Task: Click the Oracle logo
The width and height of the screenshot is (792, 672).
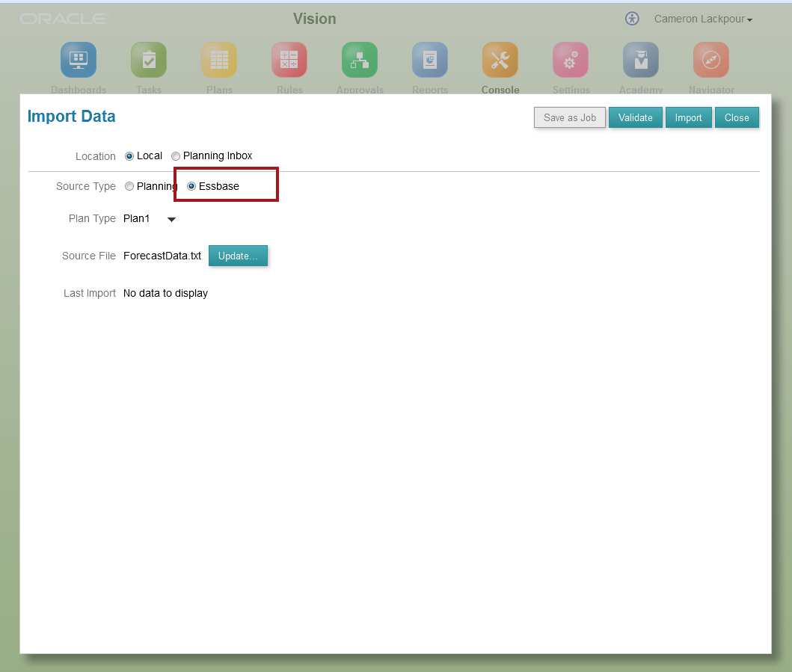Action: point(64,19)
